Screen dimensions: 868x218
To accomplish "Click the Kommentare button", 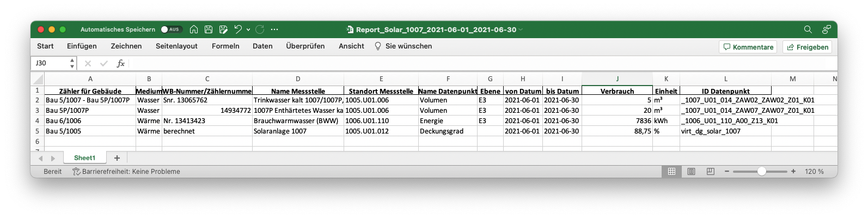I will tap(748, 47).
